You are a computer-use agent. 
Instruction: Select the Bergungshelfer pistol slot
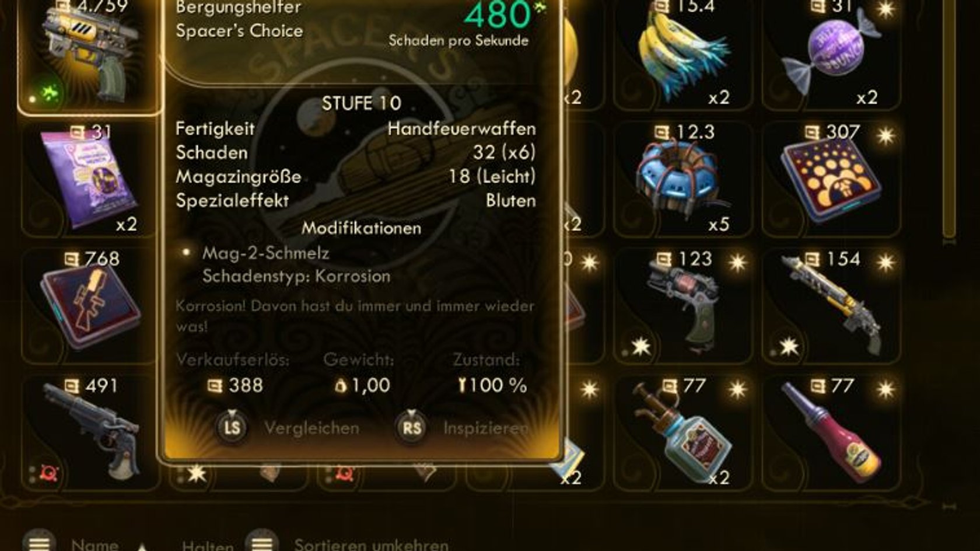point(89,55)
